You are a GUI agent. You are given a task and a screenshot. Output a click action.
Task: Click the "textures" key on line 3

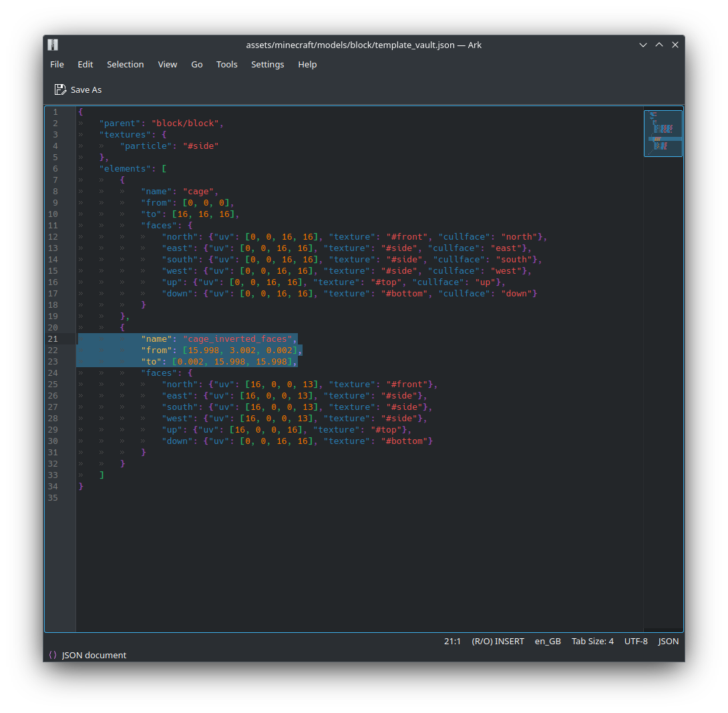click(123, 135)
